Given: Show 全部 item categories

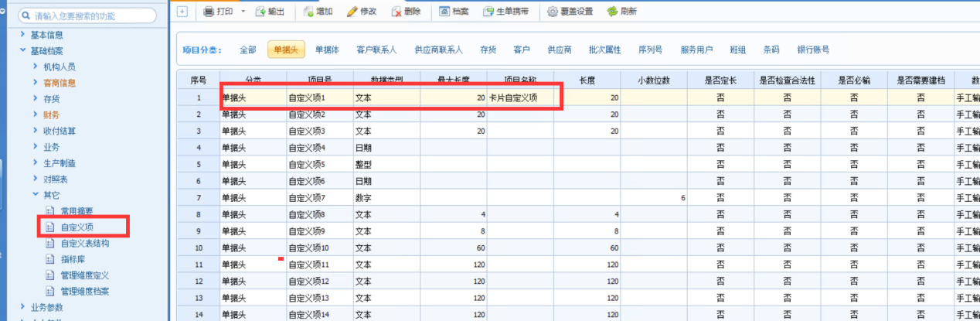Looking at the screenshot, I should (247, 50).
